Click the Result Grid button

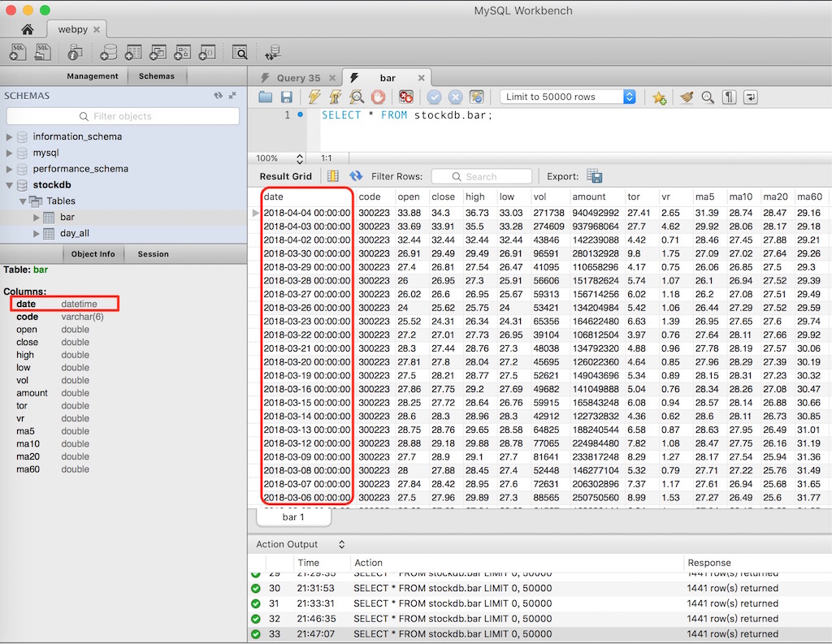click(285, 176)
